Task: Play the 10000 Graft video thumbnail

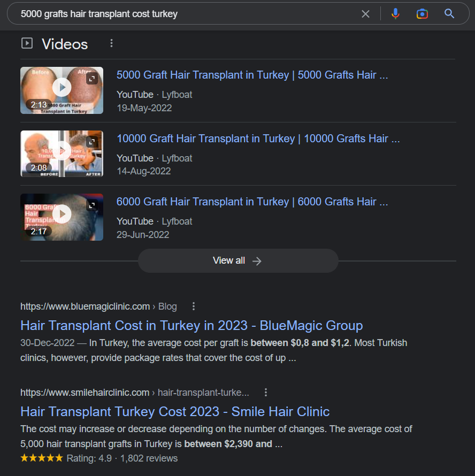Action: (62, 151)
